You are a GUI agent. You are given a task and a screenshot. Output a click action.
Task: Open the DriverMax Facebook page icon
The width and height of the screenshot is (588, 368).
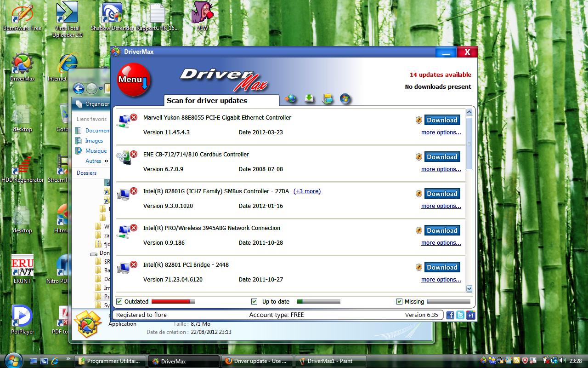click(x=450, y=315)
